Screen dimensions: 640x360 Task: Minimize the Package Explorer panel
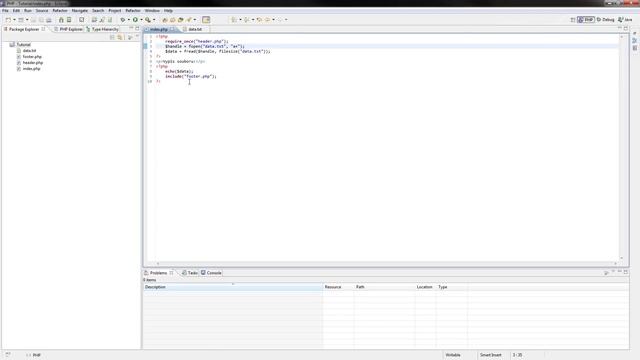click(x=131, y=29)
